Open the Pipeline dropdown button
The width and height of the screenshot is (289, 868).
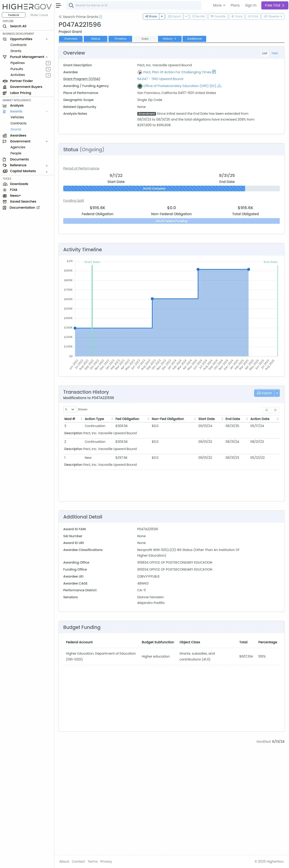click(273, 16)
